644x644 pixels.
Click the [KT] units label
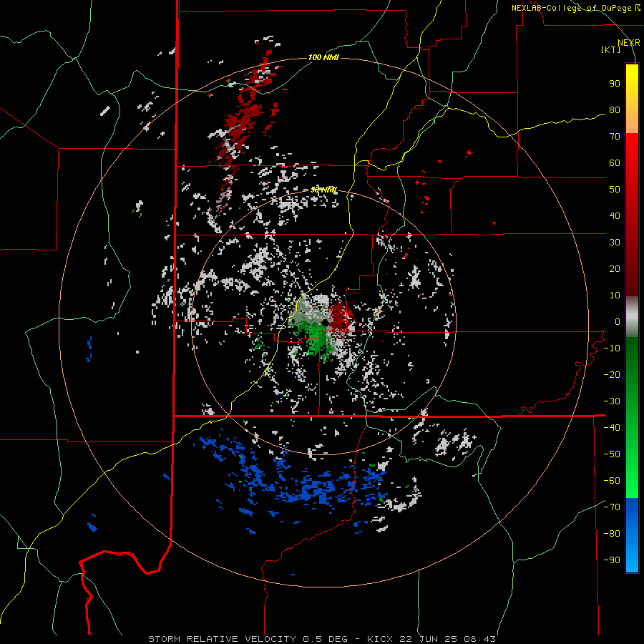tap(611, 49)
